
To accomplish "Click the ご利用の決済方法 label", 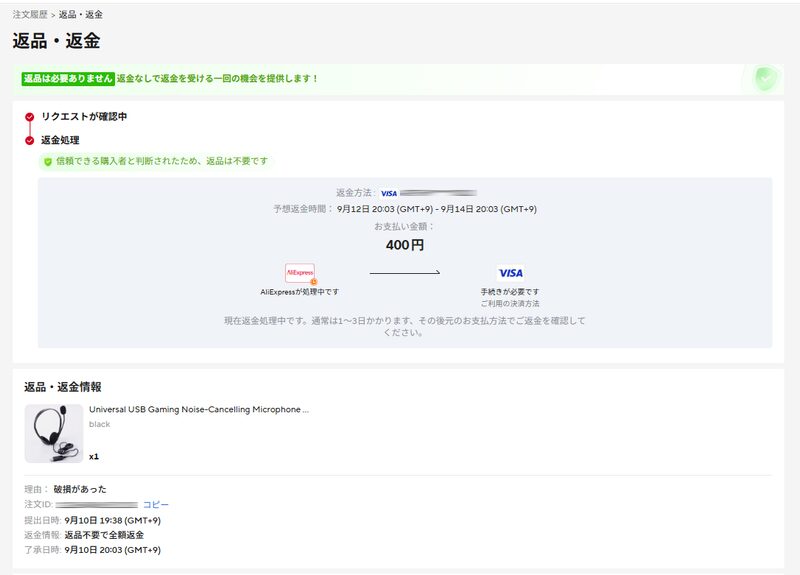I will click(x=510, y=304).
